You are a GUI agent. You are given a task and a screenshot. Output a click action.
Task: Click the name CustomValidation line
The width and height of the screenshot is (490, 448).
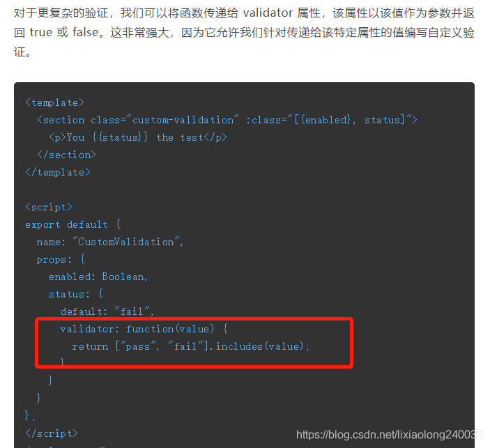(109, 242)
